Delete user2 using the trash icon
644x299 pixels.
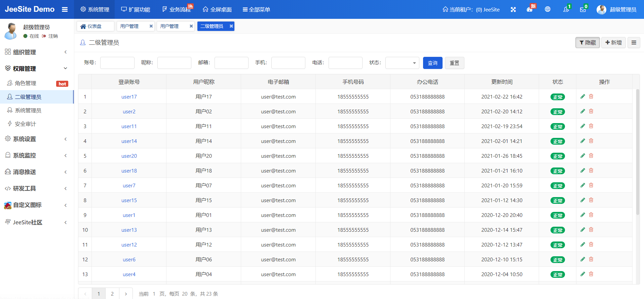pos(591,111)
